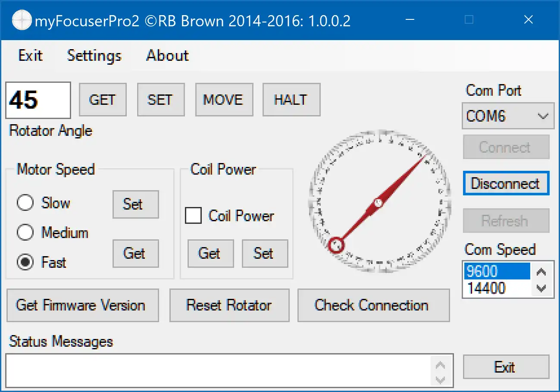Image resolution: width=560 pixels, height=392 pixels.
Task: Click the HALT button
Action: tap(291, 100)
